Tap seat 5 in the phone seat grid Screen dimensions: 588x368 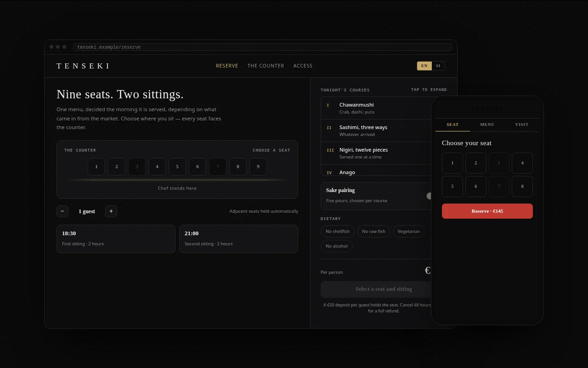tap(452, 187)
